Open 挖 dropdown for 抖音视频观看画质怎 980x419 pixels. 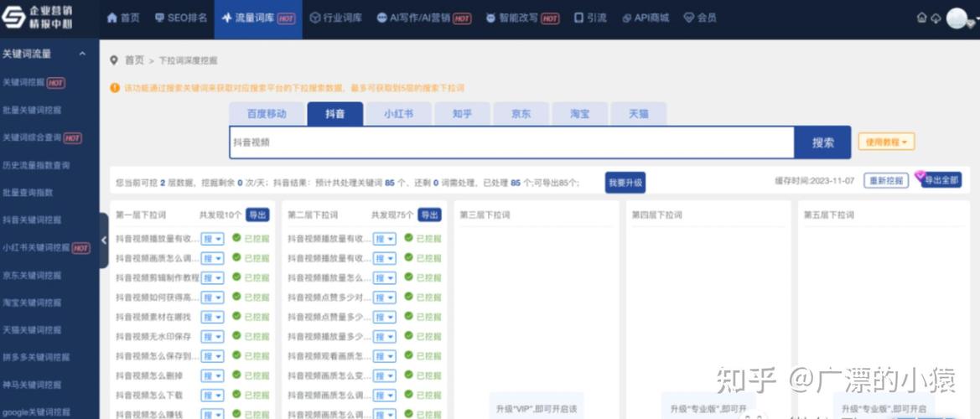pos(385,356)
